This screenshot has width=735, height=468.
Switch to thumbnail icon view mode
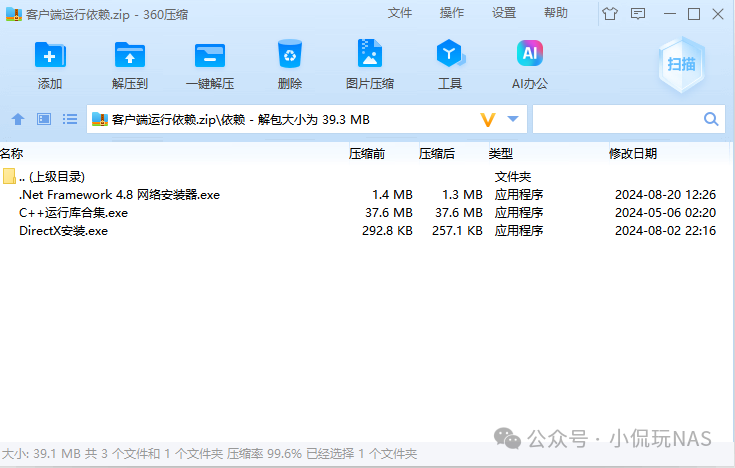(x=43, y=120)
